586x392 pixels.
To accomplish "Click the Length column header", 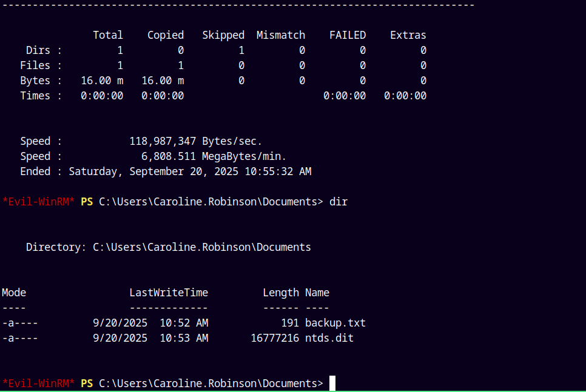I will [280, 293].
